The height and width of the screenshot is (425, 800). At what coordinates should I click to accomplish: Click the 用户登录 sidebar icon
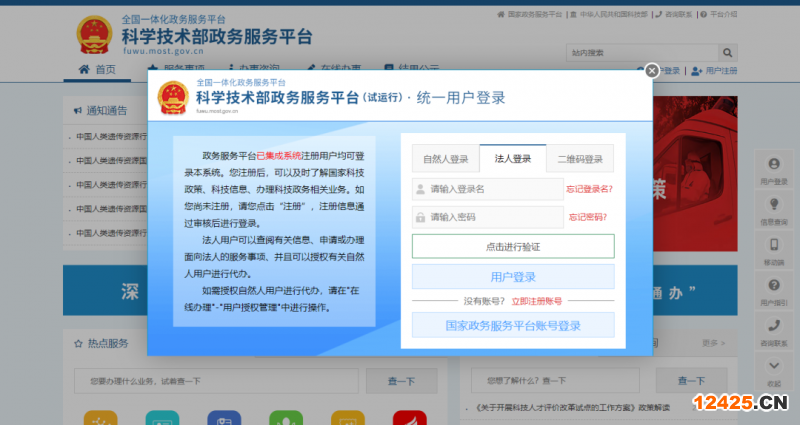[774, 164]
